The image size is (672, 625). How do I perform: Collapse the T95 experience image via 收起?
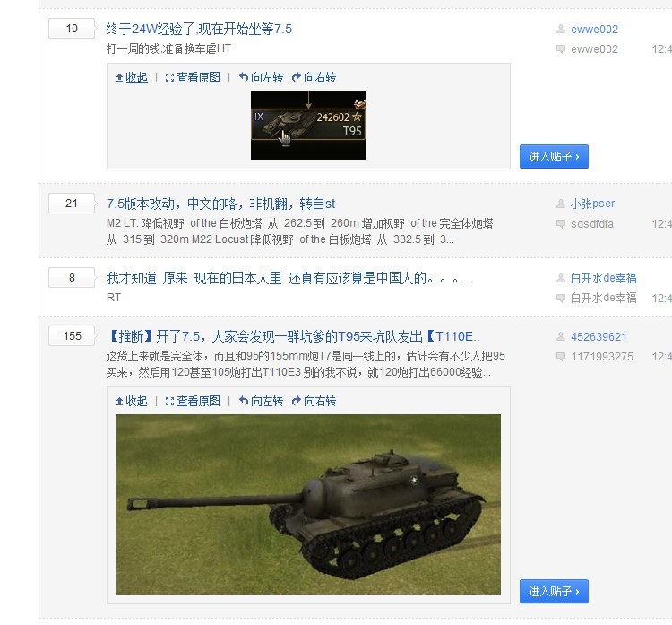point(132,78)
